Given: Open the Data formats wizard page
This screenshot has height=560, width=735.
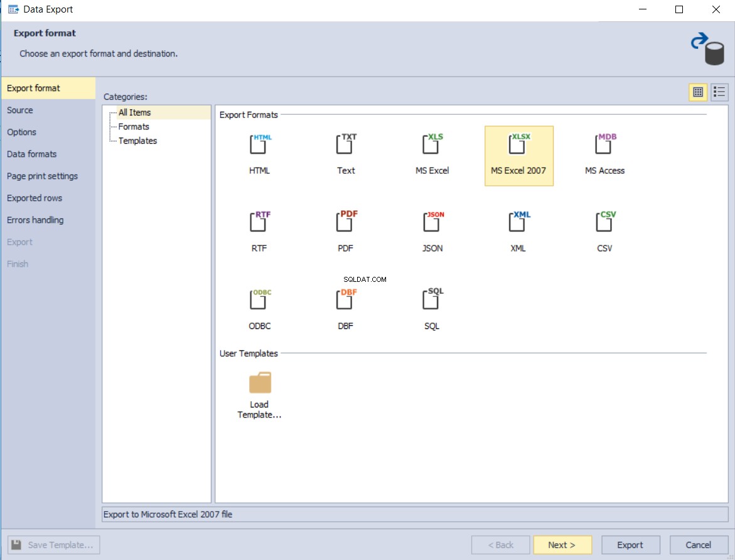Looking at the screenshot, I should [48, 154].
